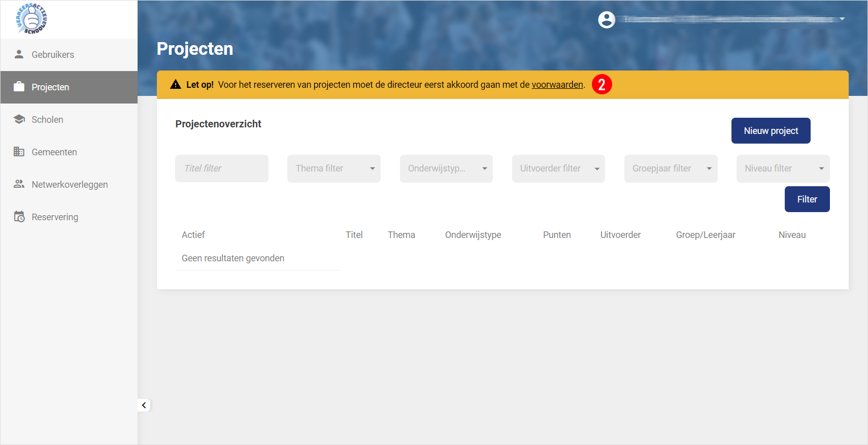The width and height of the screenshot is (868, 445).
Task: Click the Projecten page title
Action: [x=195, y=49]
